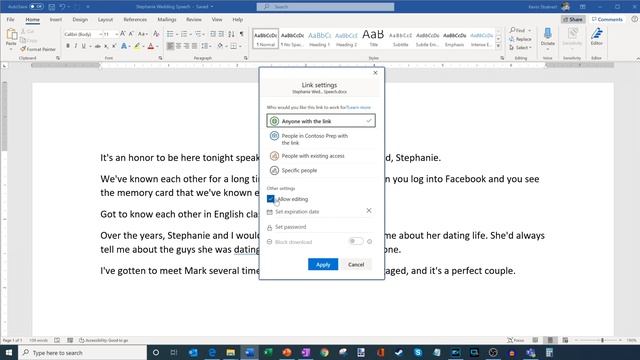
Task: Click the Share button
Action: 573,19
